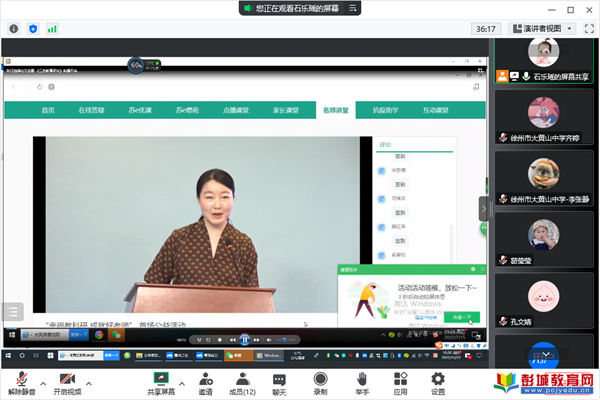Viewport: 600px width, 400px height.
Task: Select 徐州市大黄山中学齐婷 participant tile
Action: (543, 117)
